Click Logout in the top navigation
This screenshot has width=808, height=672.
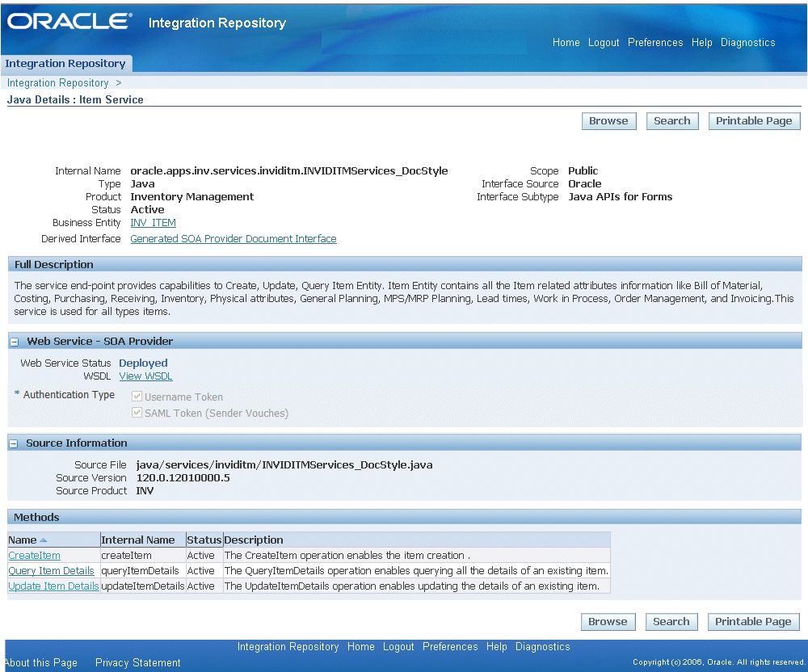coord(604,43)
